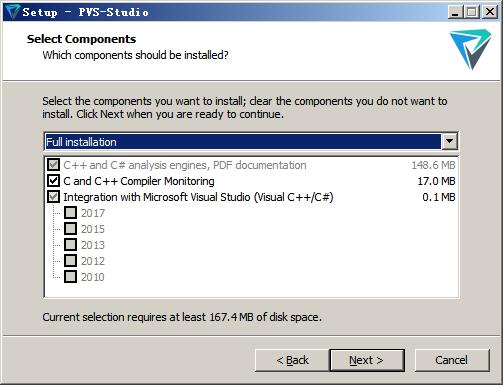This screenshot has height=385, width=503.
Task: Toggle C++ and C# analysis engines checkbox
Action: [x=53, y=165]
